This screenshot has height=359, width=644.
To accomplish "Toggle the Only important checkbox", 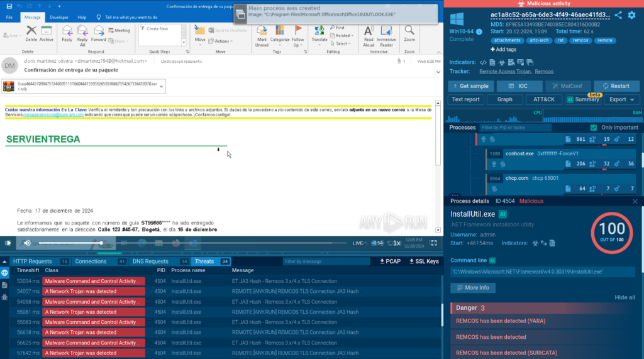I will pos(594,128).
